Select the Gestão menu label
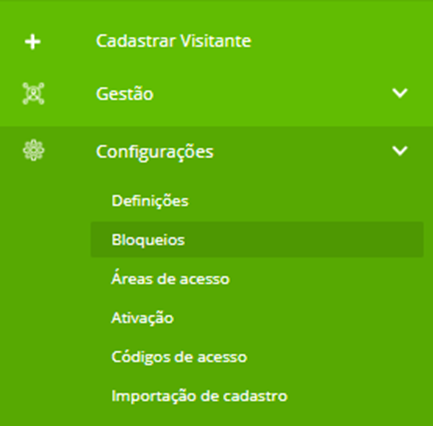Viewport: 433px width, 426px height. [x=125, y=94]
